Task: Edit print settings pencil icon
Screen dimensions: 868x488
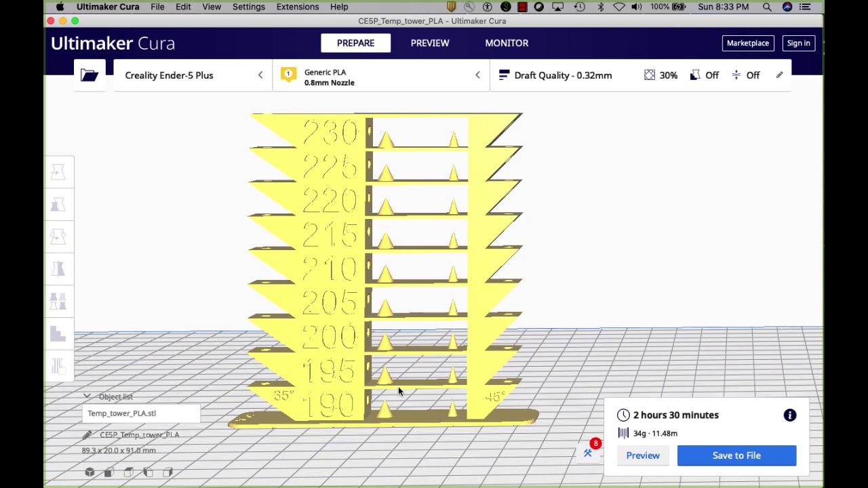Action: 779,75
